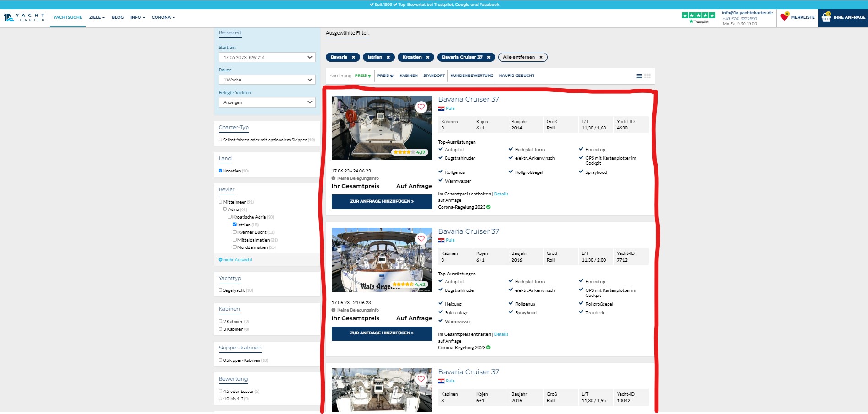Favorite the first Bavaria Cruiser 37 with heart
Viewport: 868px width, 414px height.
[x=421, y=107]
